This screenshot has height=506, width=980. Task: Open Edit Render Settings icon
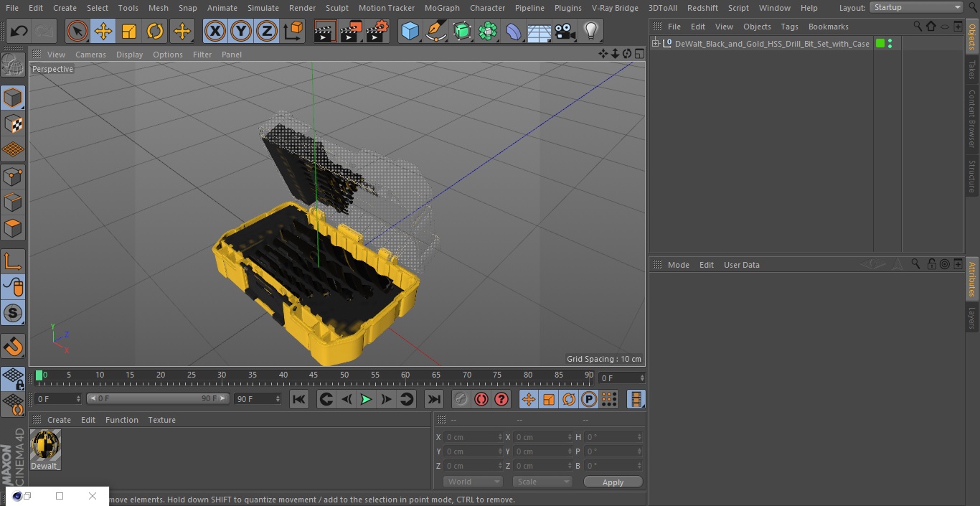click(x=377, y=31)
